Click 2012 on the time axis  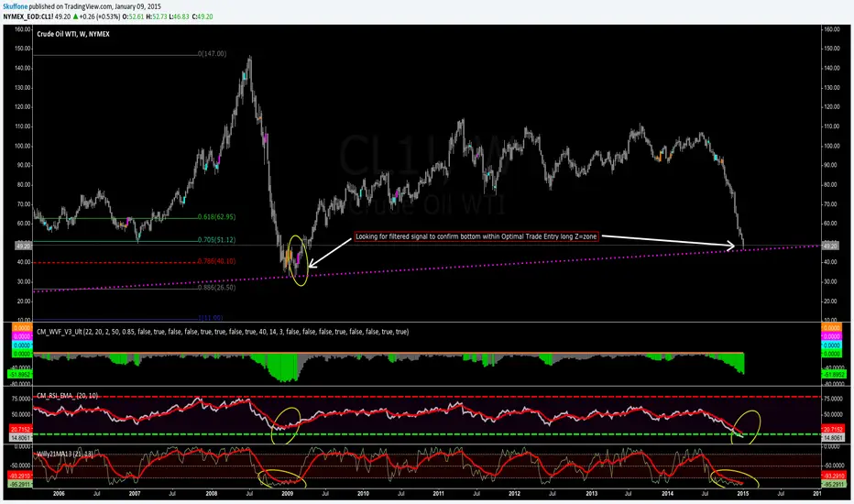[x=515, y=494]
